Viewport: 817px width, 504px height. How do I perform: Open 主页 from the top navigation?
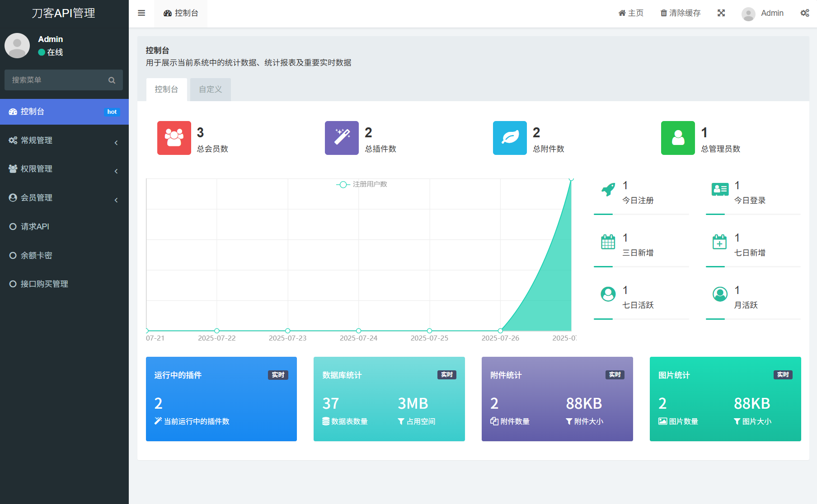pos(631,13)
